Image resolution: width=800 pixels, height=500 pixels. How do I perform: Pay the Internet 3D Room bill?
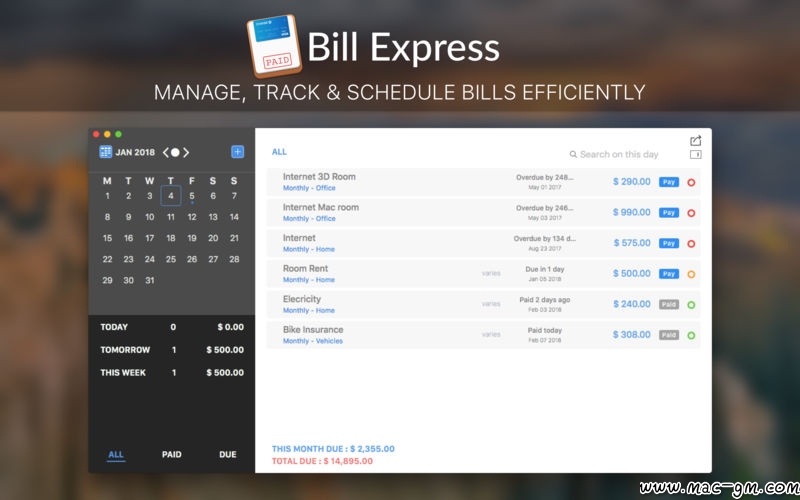(x=669, y=182)
